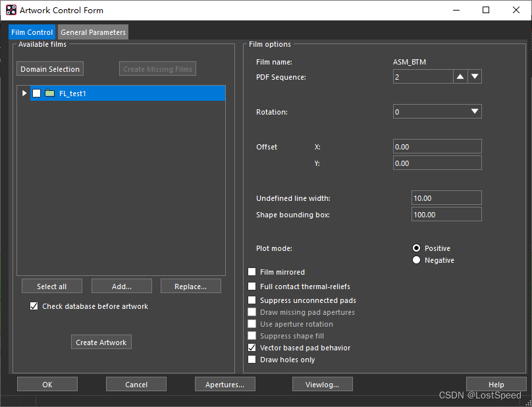The width and height of the screenshot is (532, 407).
Task: Click the Apertures... button
Action: click(225, 385)
